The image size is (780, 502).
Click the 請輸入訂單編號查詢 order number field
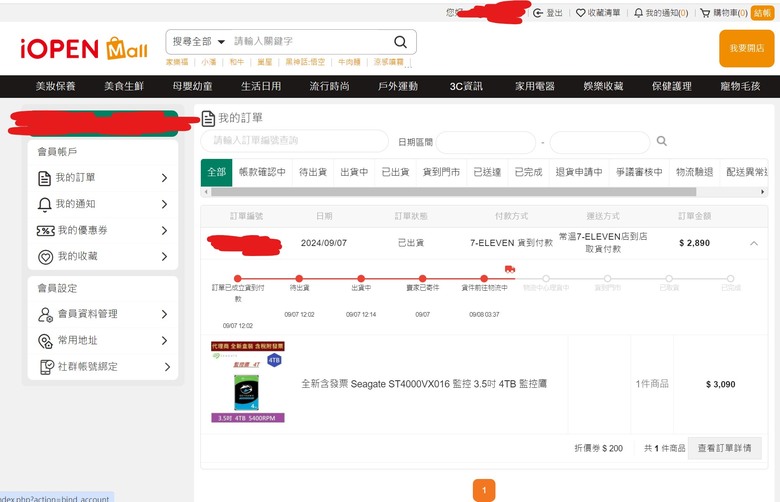point(294,141)
